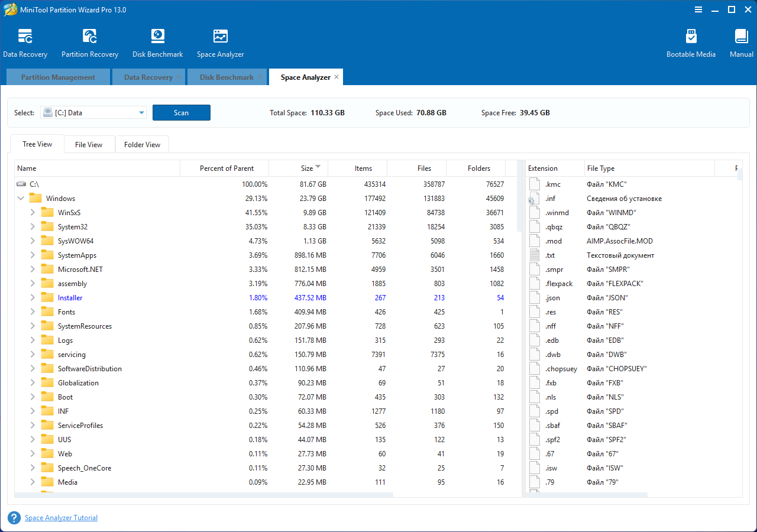Switch to the Partition Management tab
The height and width of the screenshot is (532, 757).
58,77
